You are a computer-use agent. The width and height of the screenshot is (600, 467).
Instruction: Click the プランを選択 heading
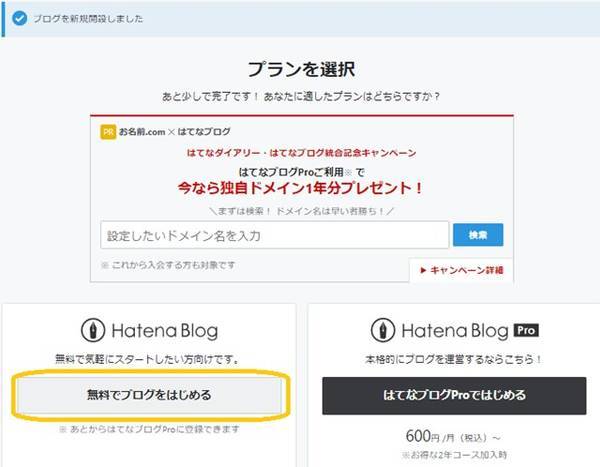301,69
